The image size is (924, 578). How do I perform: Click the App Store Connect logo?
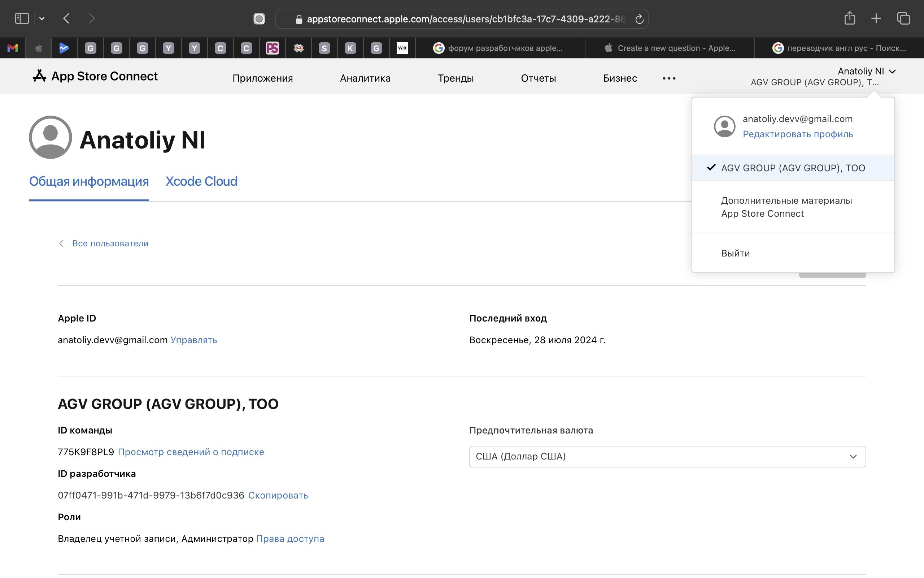point(95,76)
